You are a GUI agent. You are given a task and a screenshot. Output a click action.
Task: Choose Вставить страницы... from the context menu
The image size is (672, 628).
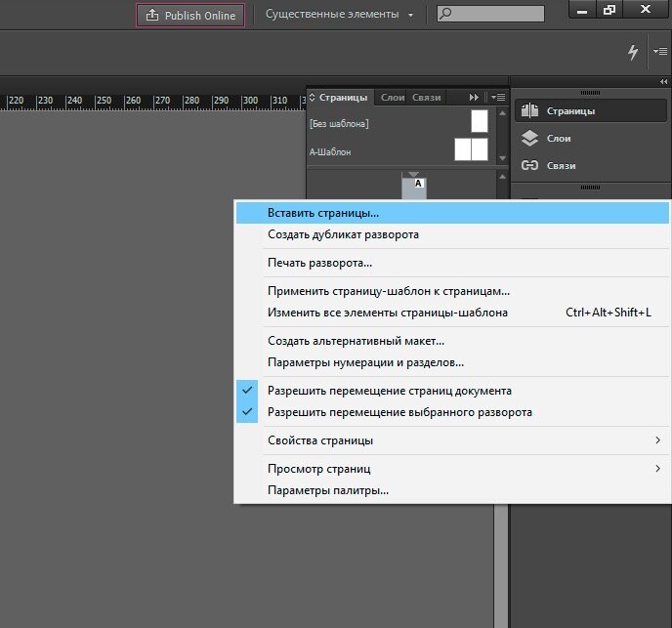click(x=452, y=213)
